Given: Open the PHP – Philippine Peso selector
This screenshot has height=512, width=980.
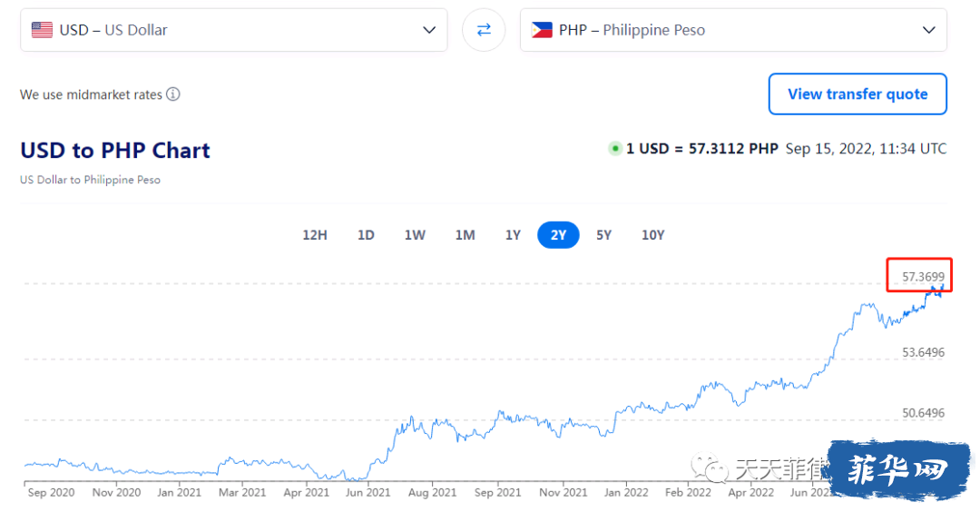Looking at the screenshot, I should [x=733, y=30].
